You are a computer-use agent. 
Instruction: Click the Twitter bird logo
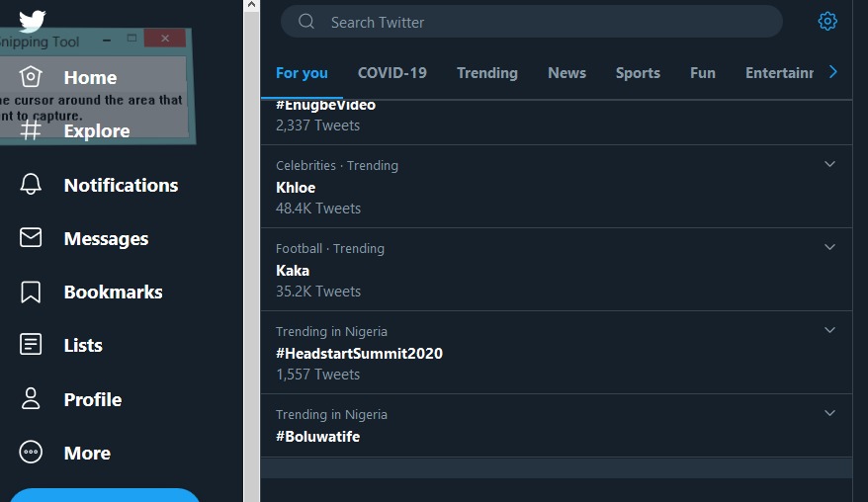click(32, 20)
